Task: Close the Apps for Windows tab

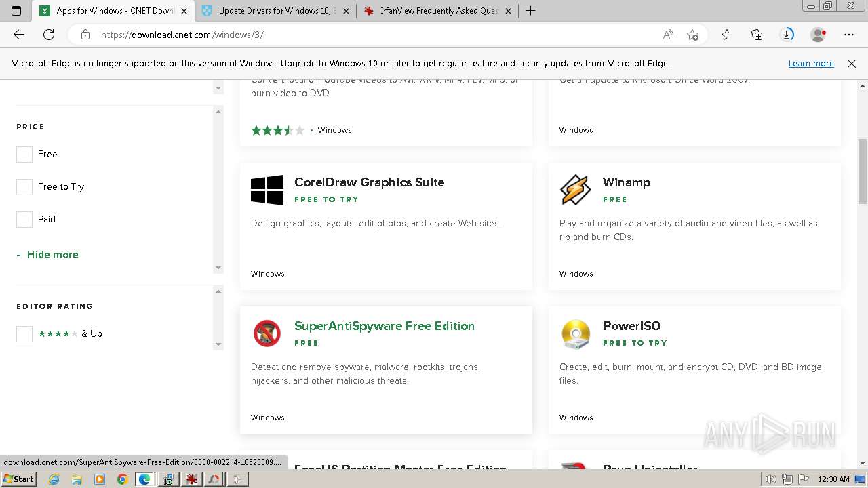Action: click(184, 11)
